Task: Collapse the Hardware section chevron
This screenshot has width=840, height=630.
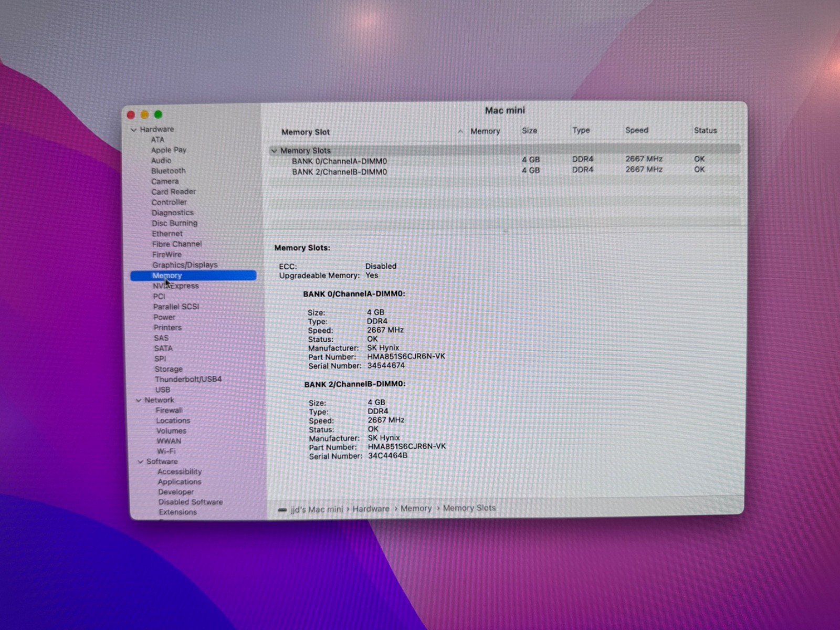Action: pyautogui.click(x=133, y=130)
